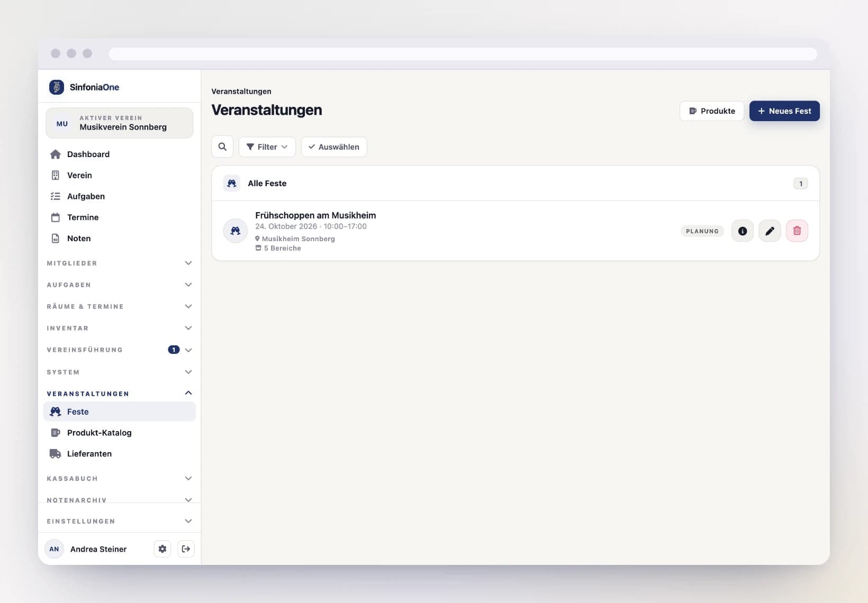
Task: Click the Musikheim Sonnberg location text
Action: tap(298, 239)
